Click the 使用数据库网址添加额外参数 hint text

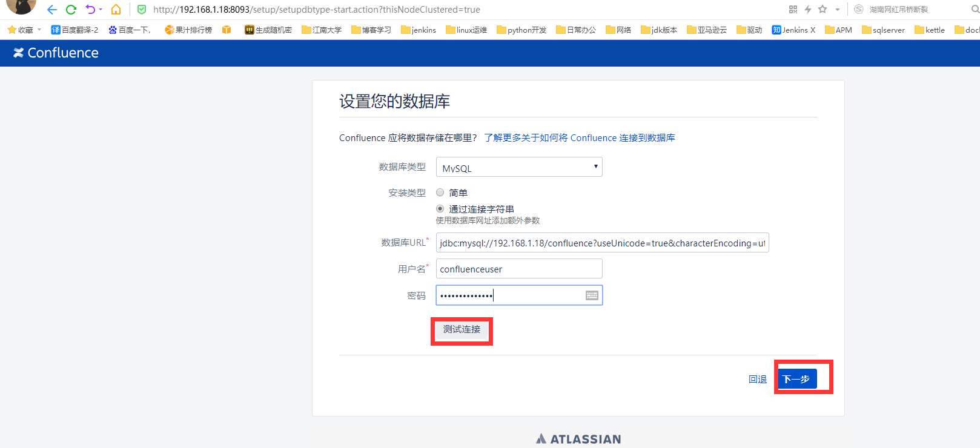[488, 220]
